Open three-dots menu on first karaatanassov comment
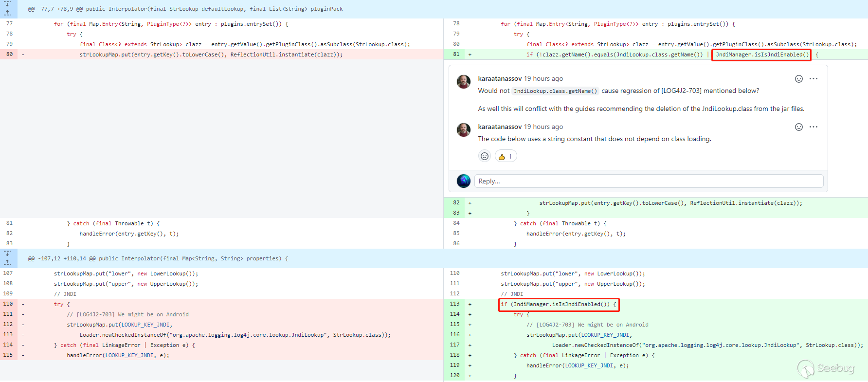The width and height of the screenshot is (868, 382). [x=814, y=79]
